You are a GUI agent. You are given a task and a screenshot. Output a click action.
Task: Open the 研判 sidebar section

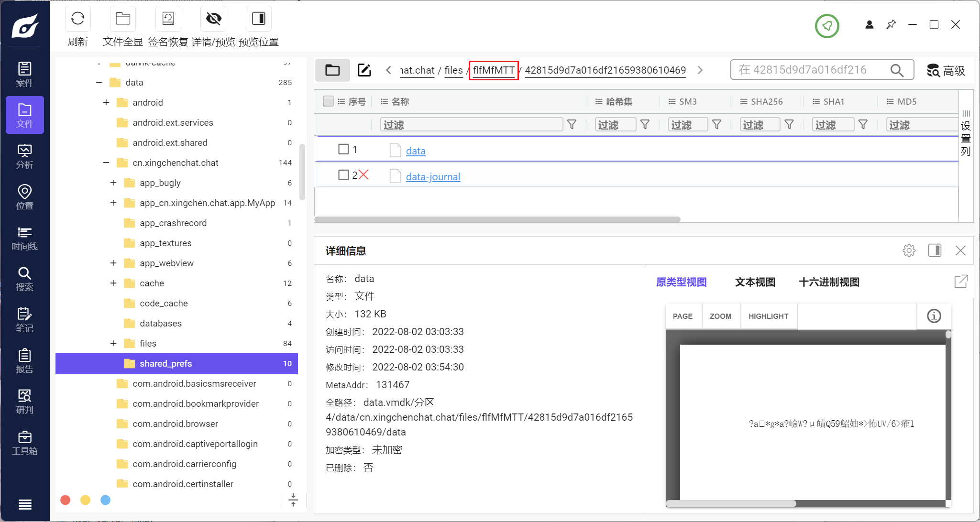pos(25,402)
